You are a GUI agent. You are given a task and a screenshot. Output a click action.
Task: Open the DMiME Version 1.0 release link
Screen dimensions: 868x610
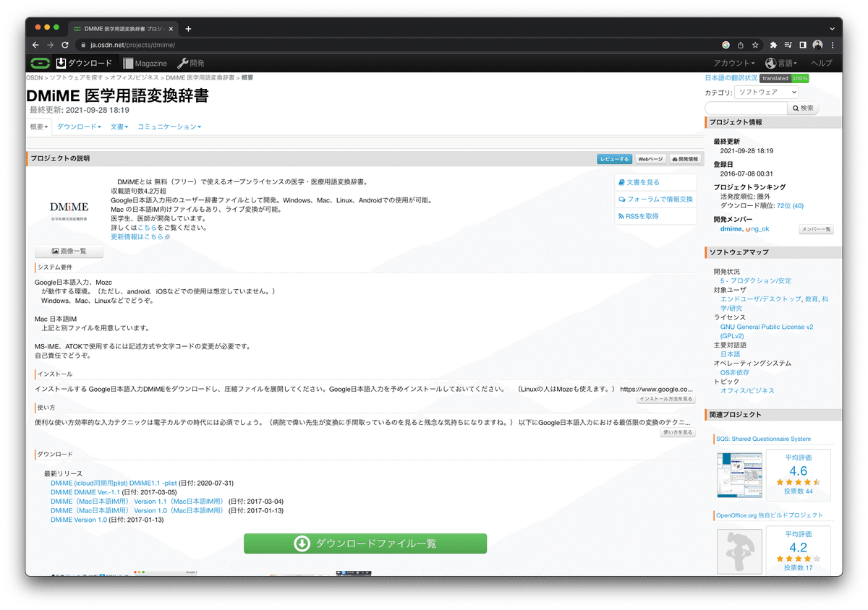pos(79,520)
